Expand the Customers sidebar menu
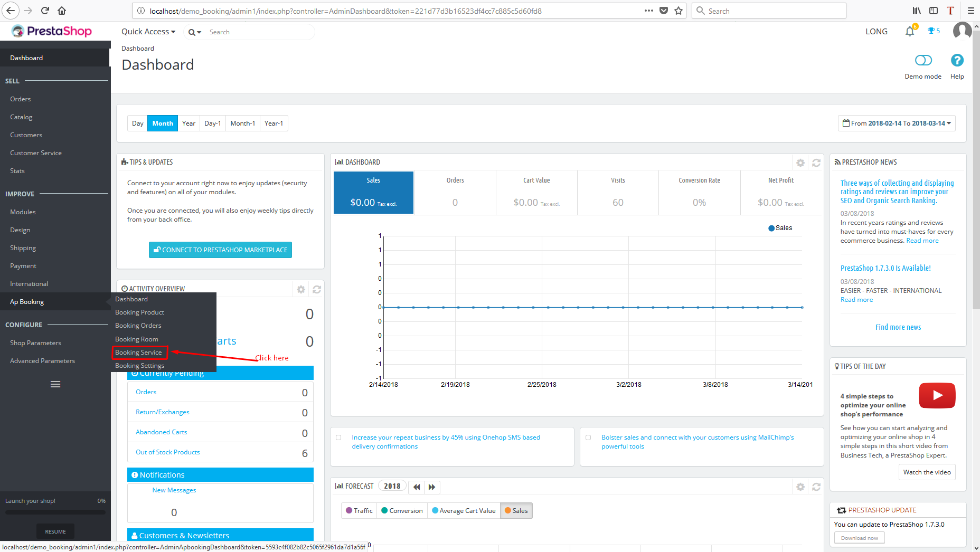This screenshot has width=980, height=552. 26,135
